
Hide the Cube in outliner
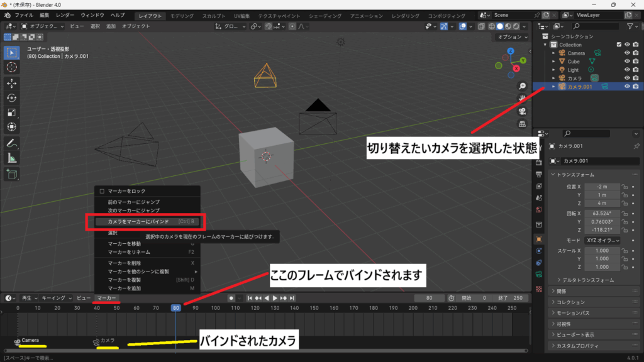pos(627,62)
